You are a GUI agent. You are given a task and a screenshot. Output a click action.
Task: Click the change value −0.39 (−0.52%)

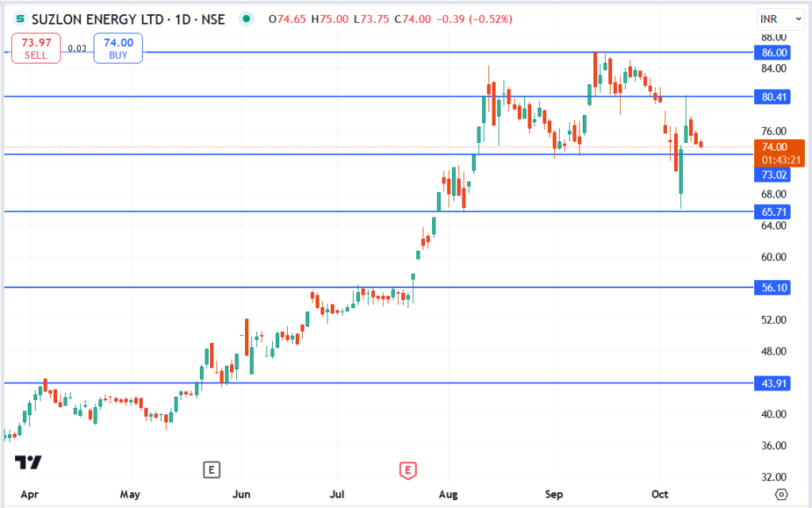pyautogui.click(x=474, y=19)
